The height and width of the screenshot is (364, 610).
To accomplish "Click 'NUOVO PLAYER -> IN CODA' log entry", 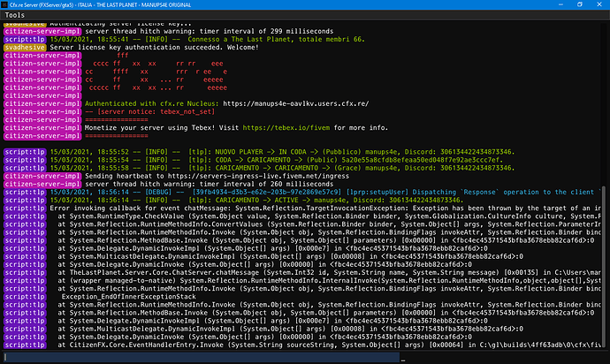I will click(x=282, y=152).
